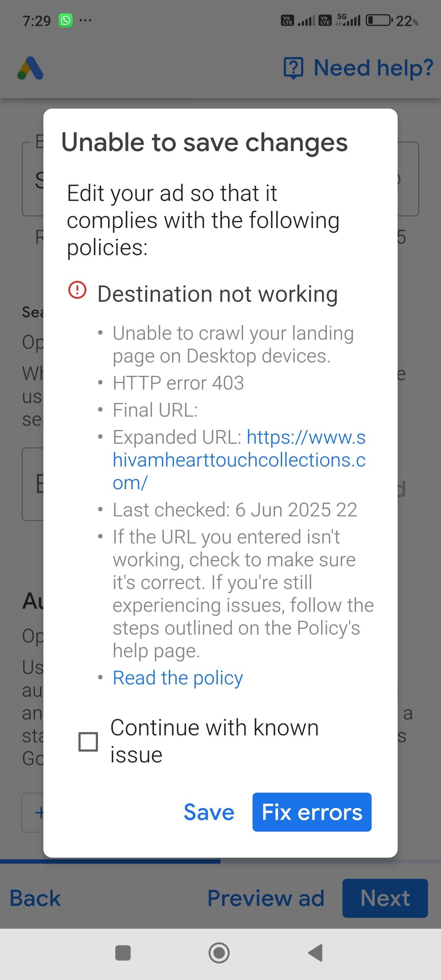Click the Back button at bottom left
The width and height of the screenshot is (441, 980).
click(35, 898)
